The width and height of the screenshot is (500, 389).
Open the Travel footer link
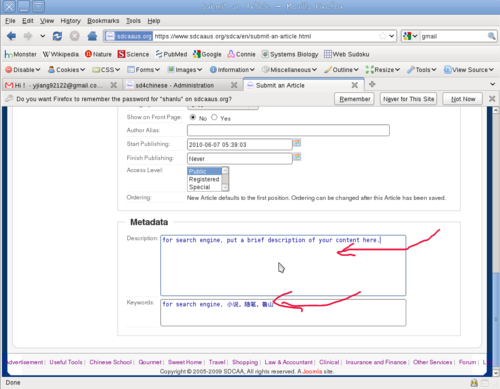[x=217, y=362]
